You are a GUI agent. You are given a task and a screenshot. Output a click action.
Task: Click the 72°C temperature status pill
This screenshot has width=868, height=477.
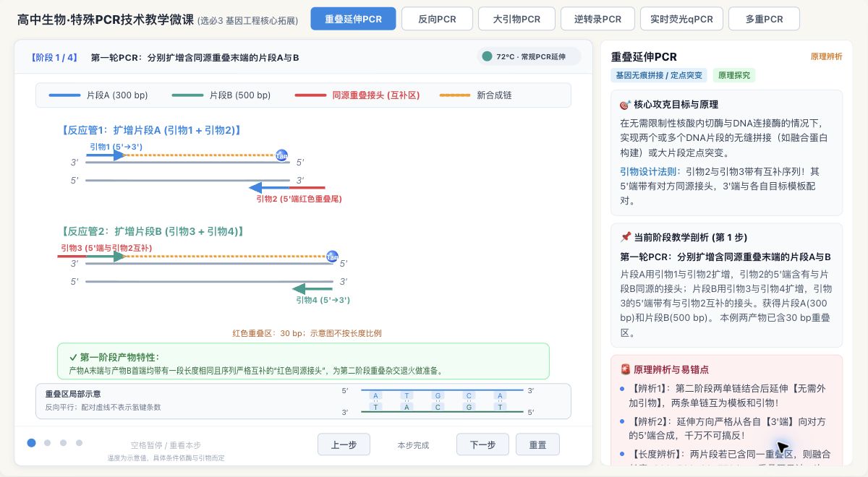pyautogui.click(x=529, y=56)
